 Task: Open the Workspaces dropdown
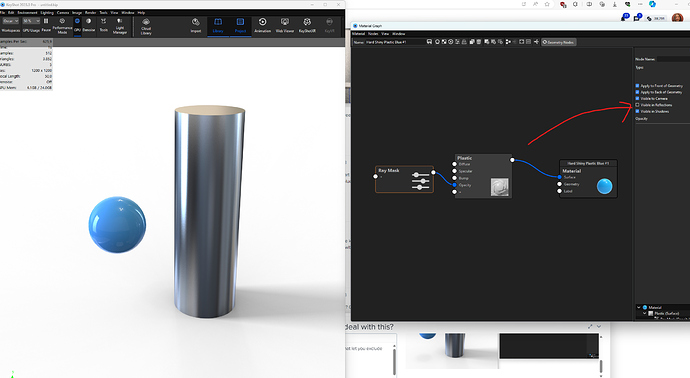tap(11, 21)
